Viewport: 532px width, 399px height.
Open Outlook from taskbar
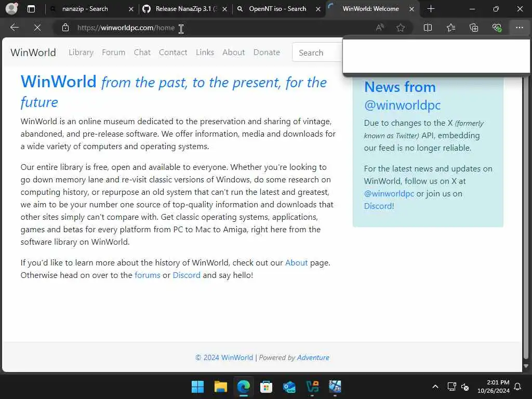(x=289, y=387)
